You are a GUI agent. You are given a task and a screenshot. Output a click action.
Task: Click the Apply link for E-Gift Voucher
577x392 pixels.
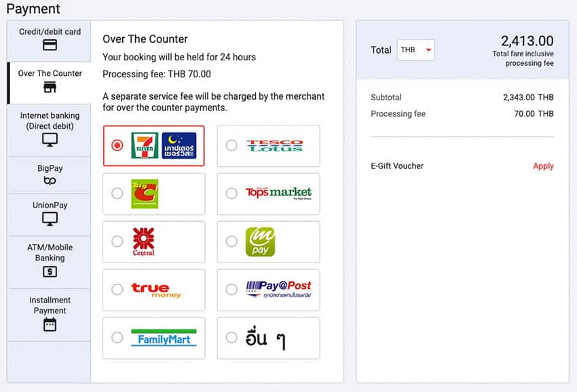pyautogui.click(x=543, y=166)
